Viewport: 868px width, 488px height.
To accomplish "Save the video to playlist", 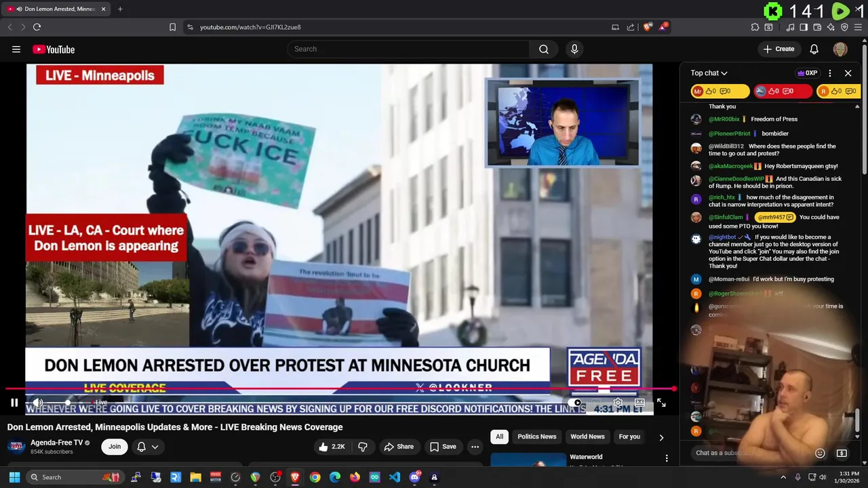I will pos(443,447).
